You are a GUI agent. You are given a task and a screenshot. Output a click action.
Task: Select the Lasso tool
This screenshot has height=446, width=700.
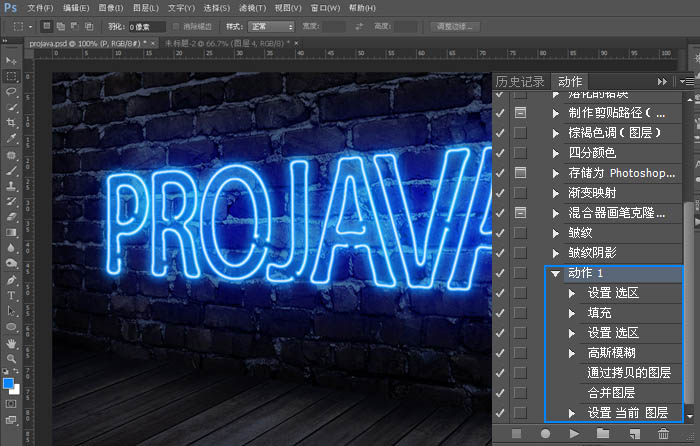[12, 91]
